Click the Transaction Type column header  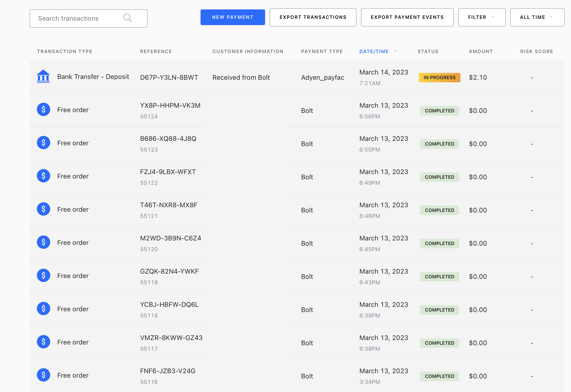point(65,51)
